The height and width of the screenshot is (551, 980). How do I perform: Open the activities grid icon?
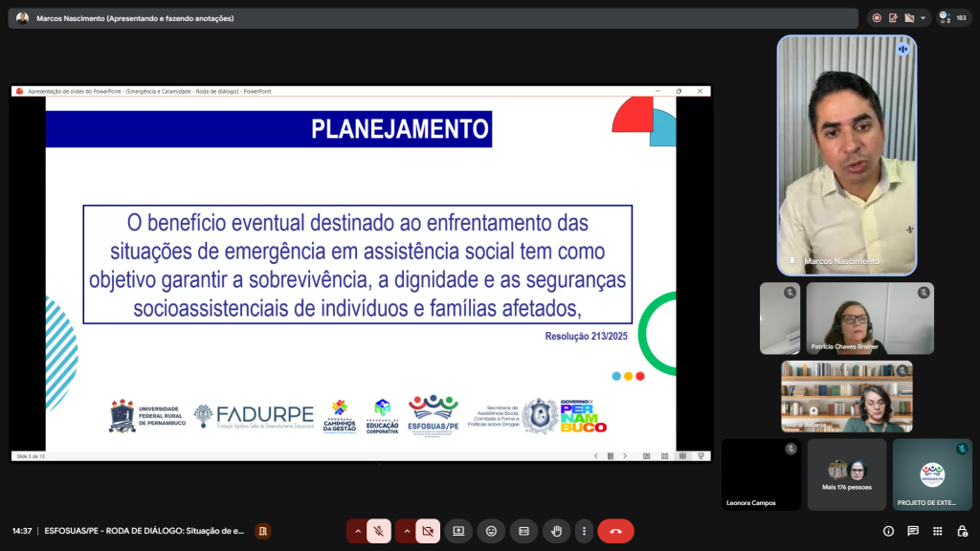(x=937, y=531)
